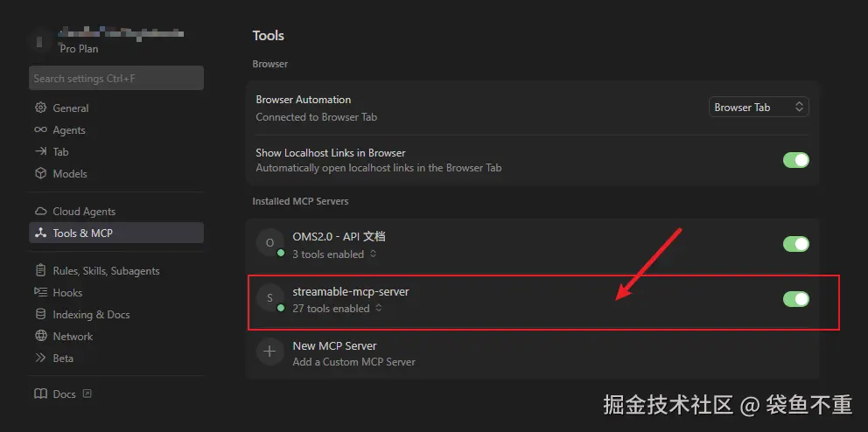The width and height of the screenshot is (868, 432).
Task: Click the Models cube icon
Action: [40, 174]
